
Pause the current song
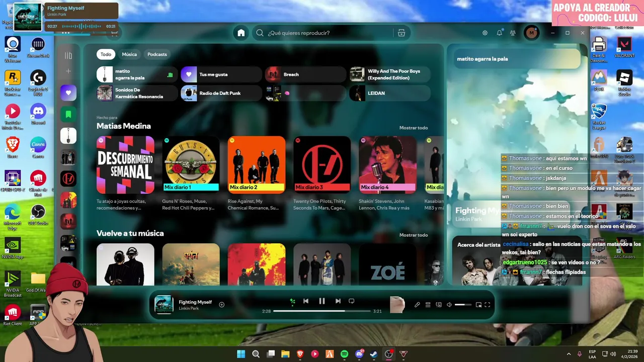pyautogui.click(x=322, y=301)
